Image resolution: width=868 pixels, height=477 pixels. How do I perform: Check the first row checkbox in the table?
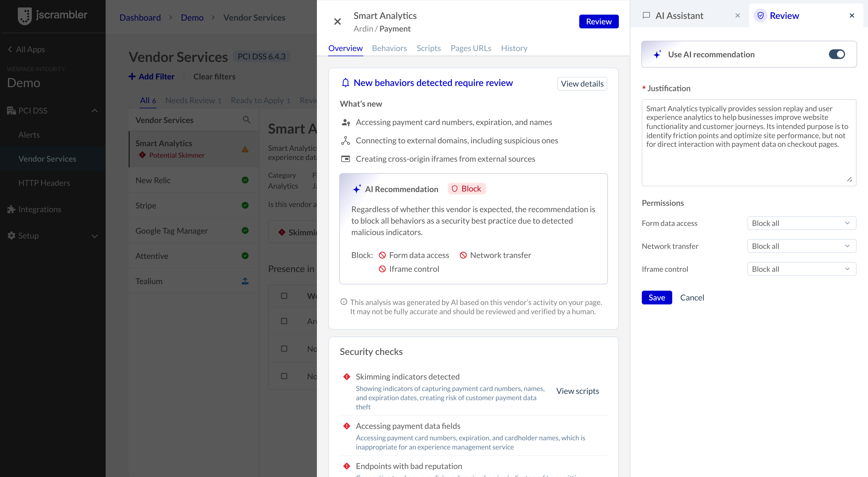(284, 321)
